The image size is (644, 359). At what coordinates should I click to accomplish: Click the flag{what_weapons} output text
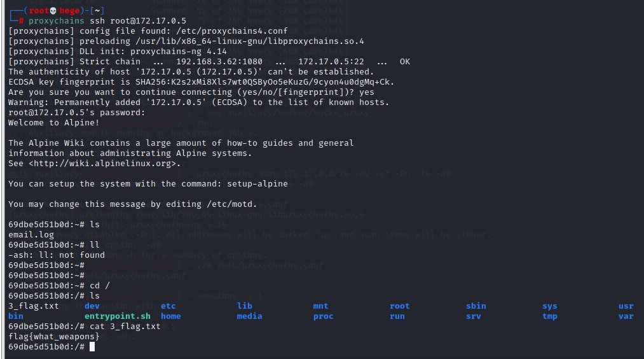[x=54, y=337]
